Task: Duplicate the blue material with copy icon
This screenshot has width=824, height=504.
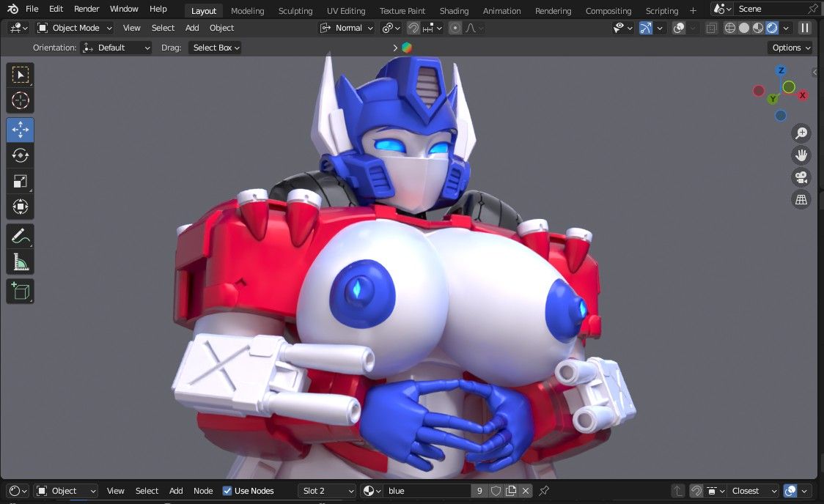Action: [511, 491]
